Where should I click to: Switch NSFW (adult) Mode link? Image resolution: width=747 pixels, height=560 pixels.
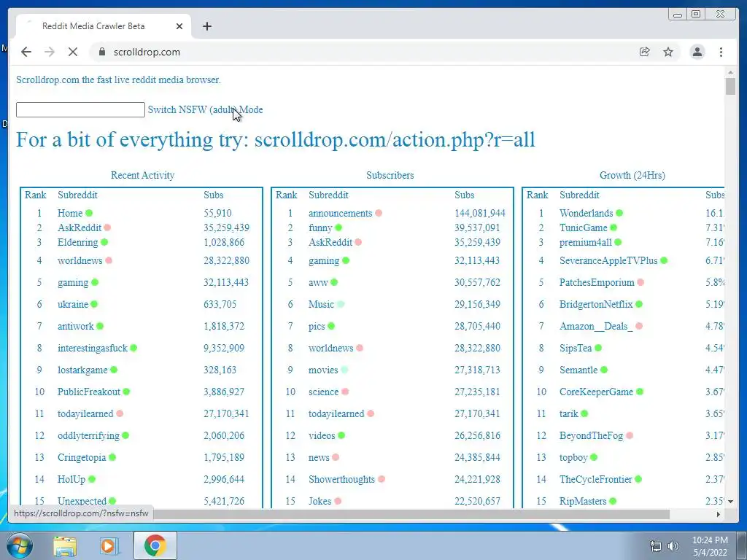pos(205,109)
